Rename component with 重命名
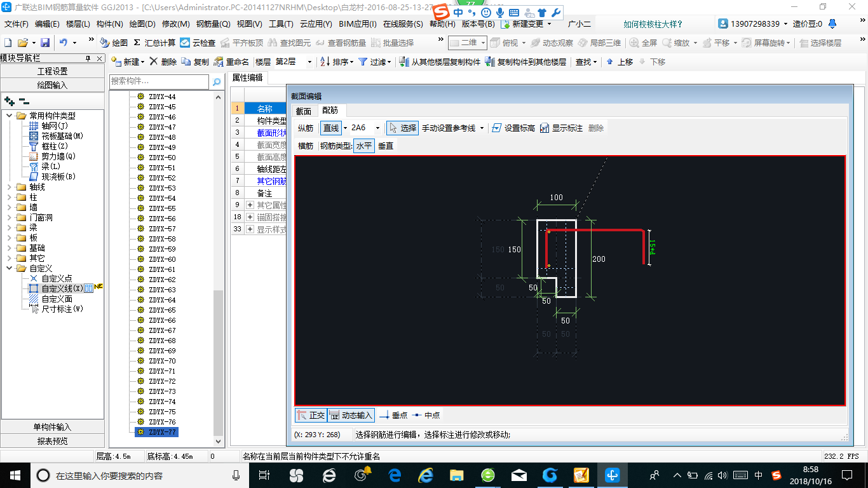This screenshot has height=488, width=868. point(232,62)
